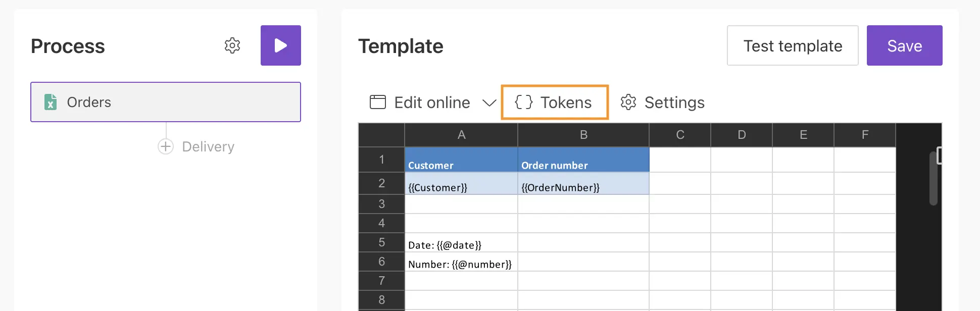Select row 4 header

(x=381, y=223)
